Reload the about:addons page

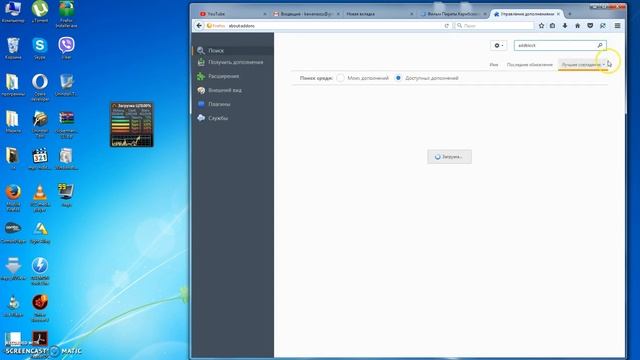coord(447,26)
